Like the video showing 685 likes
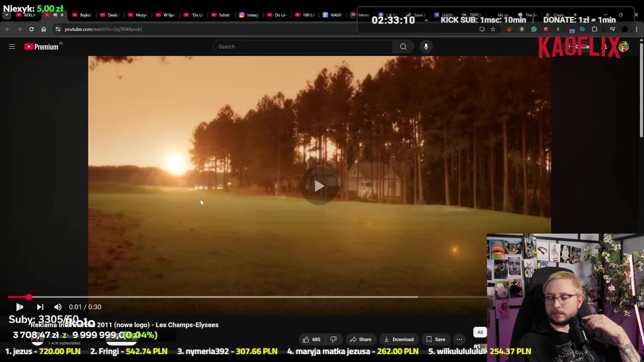 point(311,339)
